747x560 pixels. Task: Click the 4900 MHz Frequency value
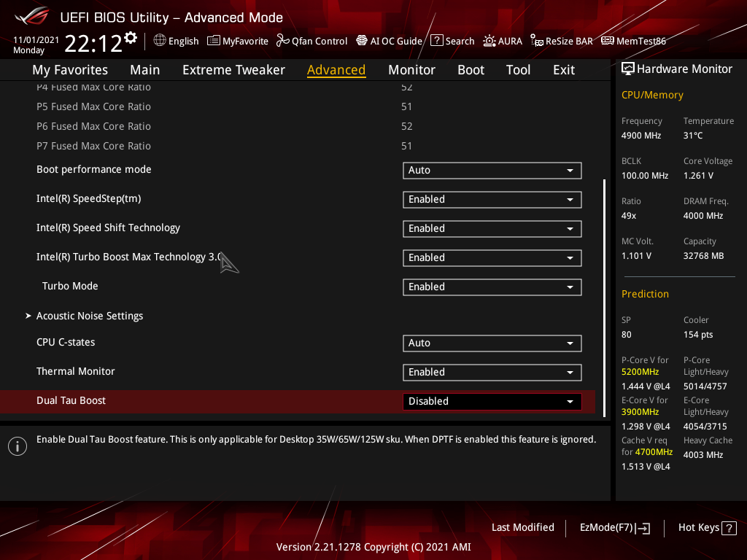tap(640, 136)
